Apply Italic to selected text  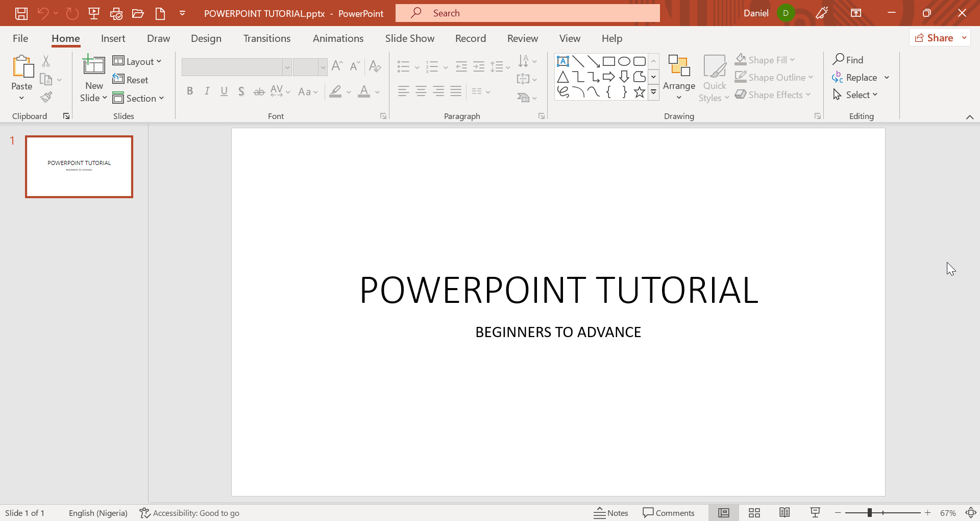point(207,91)
